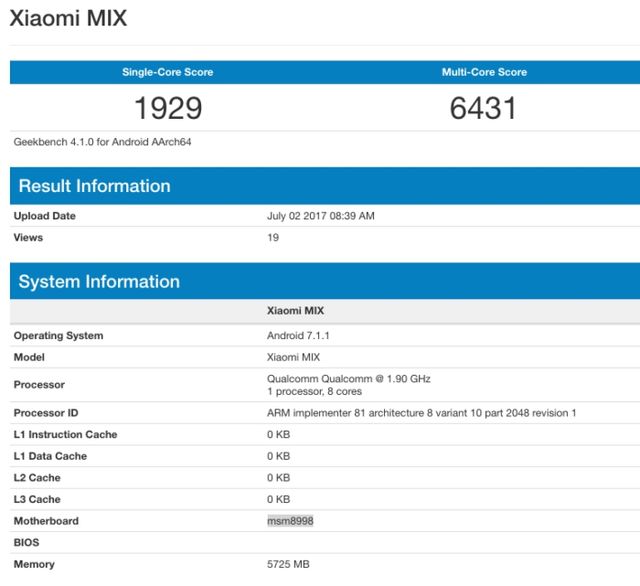The image size is (640, 586).
Task: Click the L1 Instruction Cache label
Action: pyautogui.click(x=65, y=435)
